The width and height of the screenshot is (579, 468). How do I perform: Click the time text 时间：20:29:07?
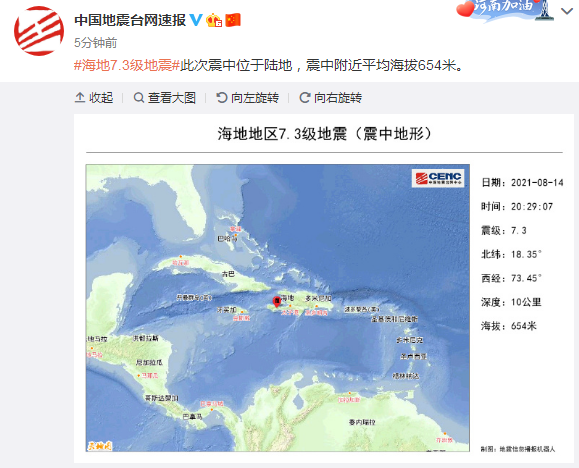coord(517,206)
